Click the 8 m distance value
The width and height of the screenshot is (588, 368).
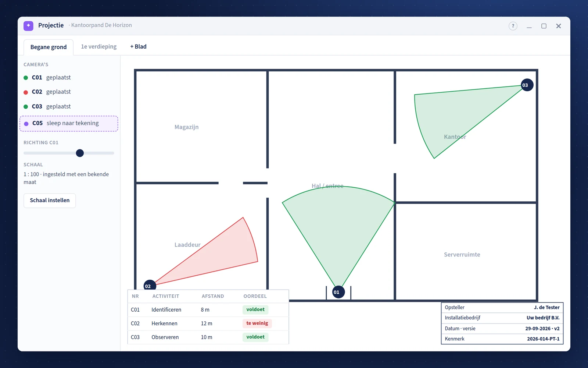click(205, 310)
